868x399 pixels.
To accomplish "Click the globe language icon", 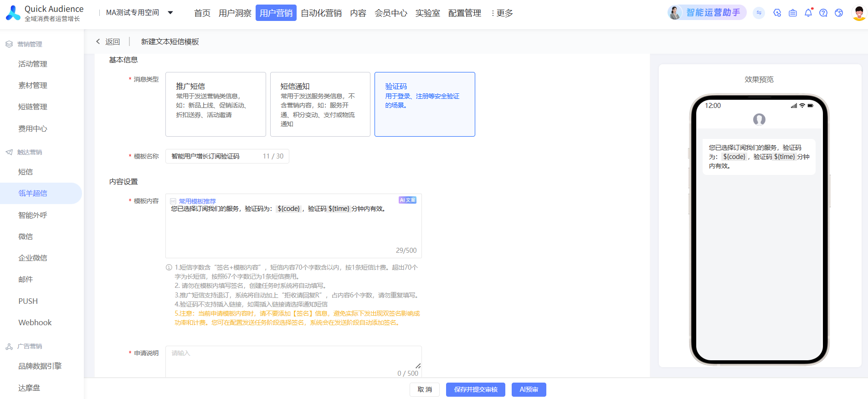I will click(839, 13).
